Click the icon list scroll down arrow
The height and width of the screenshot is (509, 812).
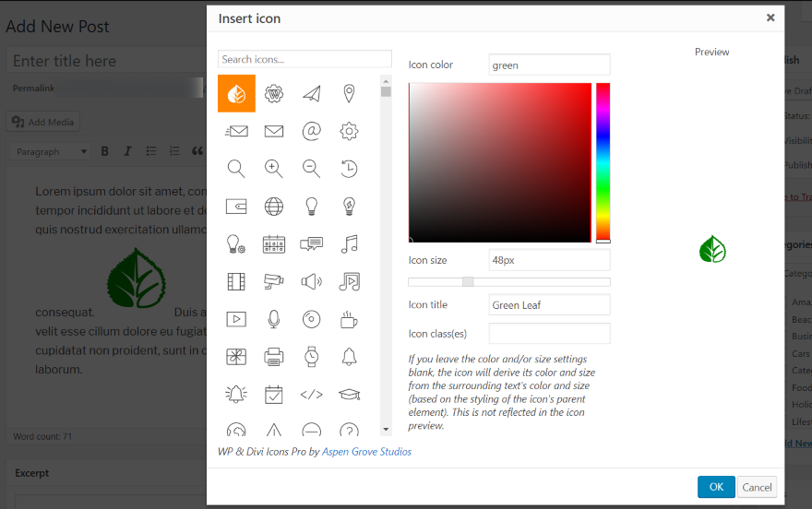[386, 429]
